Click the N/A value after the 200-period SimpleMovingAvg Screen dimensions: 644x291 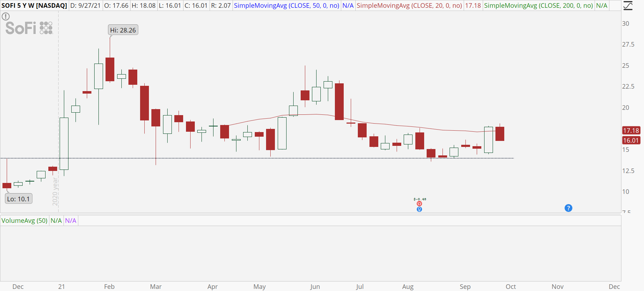click(602, 6)
